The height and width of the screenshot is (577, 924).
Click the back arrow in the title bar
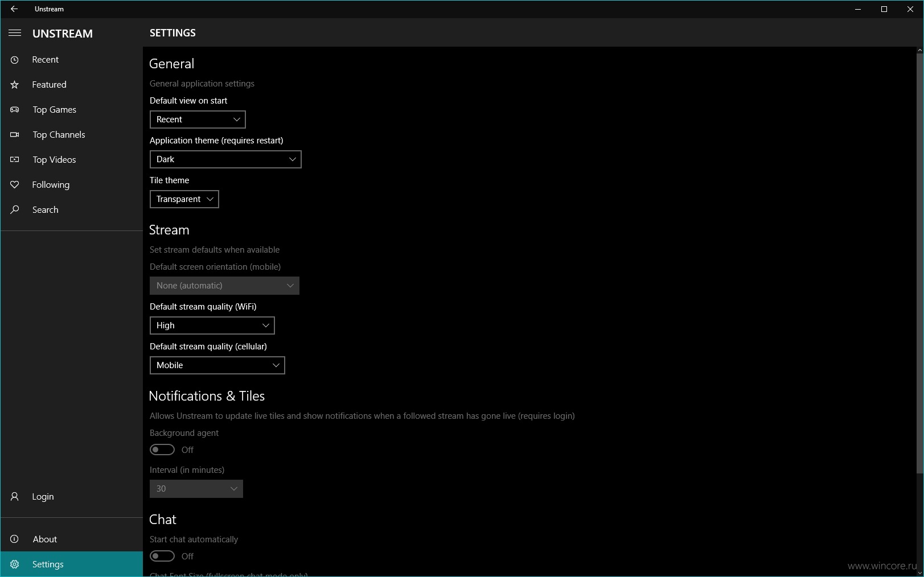(14, 9)
